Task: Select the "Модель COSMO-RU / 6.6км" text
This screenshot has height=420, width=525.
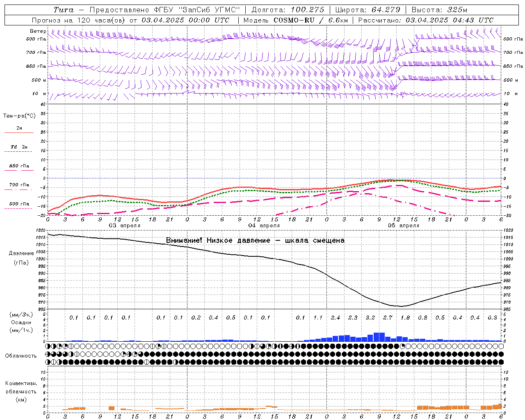Action: point(296,20)
